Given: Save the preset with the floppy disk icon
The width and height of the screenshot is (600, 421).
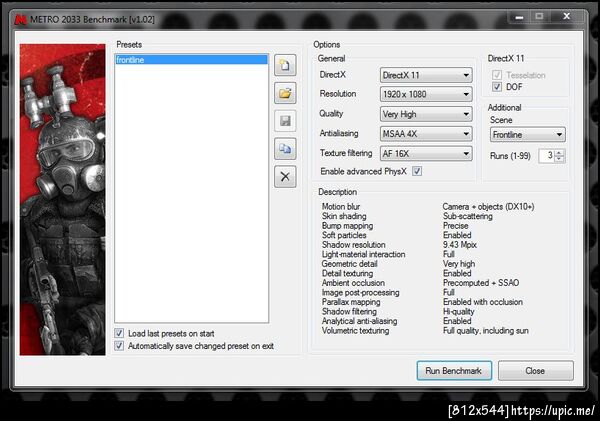Looking at the screenshot, I should click(x=285, y=121).
